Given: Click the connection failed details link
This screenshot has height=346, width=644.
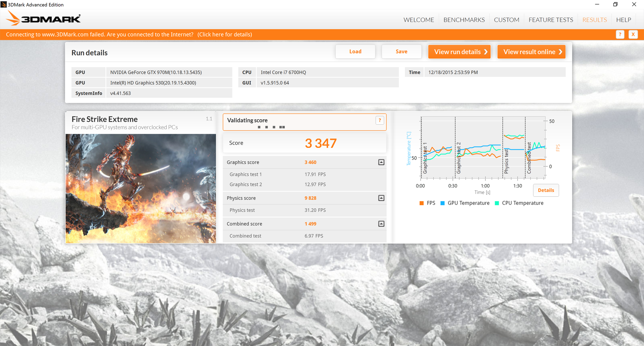Looking at the screenshot, I should 225,35.
